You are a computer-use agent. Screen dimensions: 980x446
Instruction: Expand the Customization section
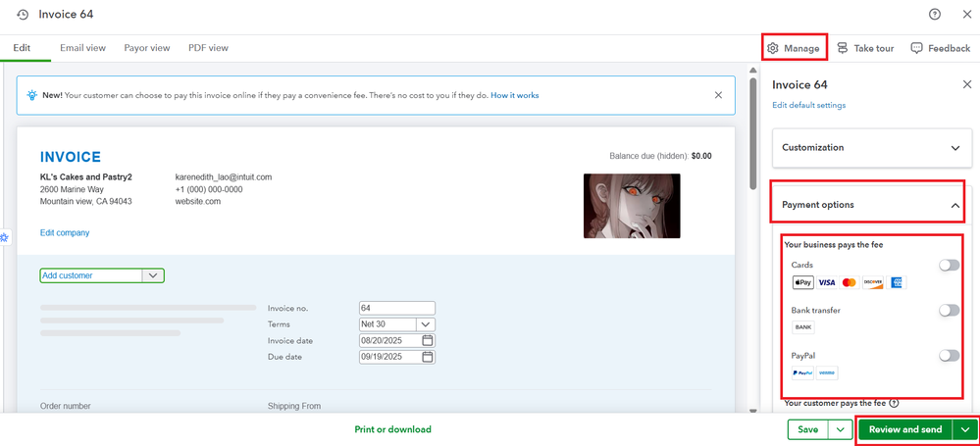coord(871,147)
